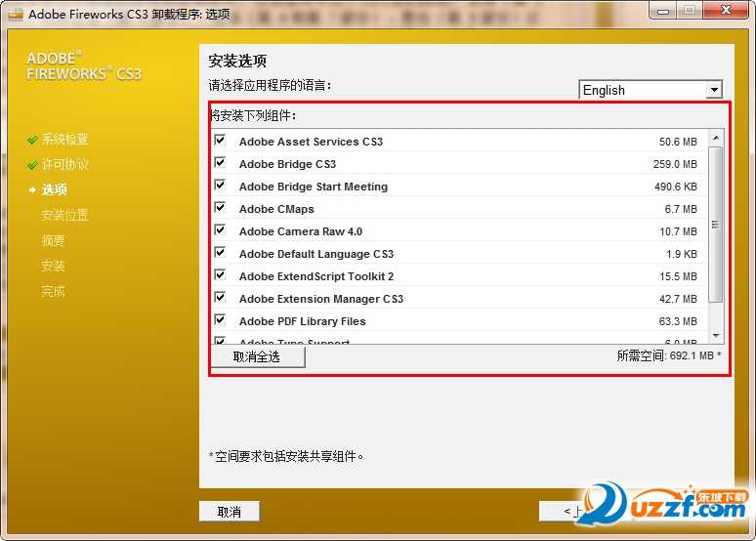Image resolution: width=756 pixels, height=541 pixels.
Task: Uncheck Adobe PDF Library Files checkbox
Action: [220, 319]
